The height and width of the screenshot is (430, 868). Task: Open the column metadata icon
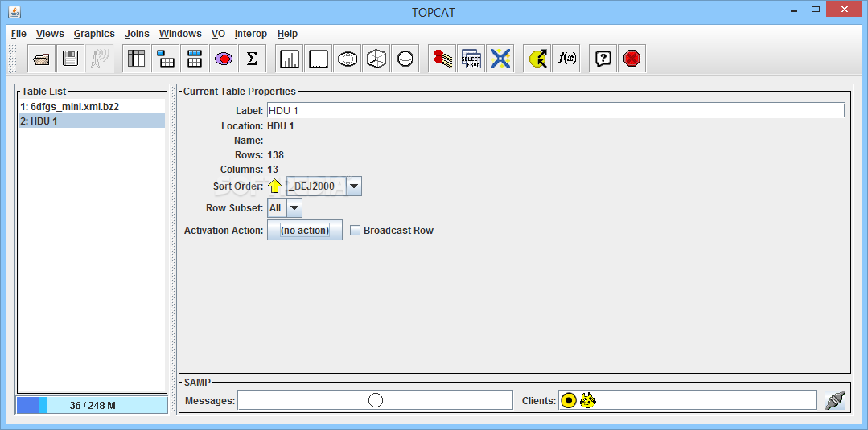coord(195,59)
